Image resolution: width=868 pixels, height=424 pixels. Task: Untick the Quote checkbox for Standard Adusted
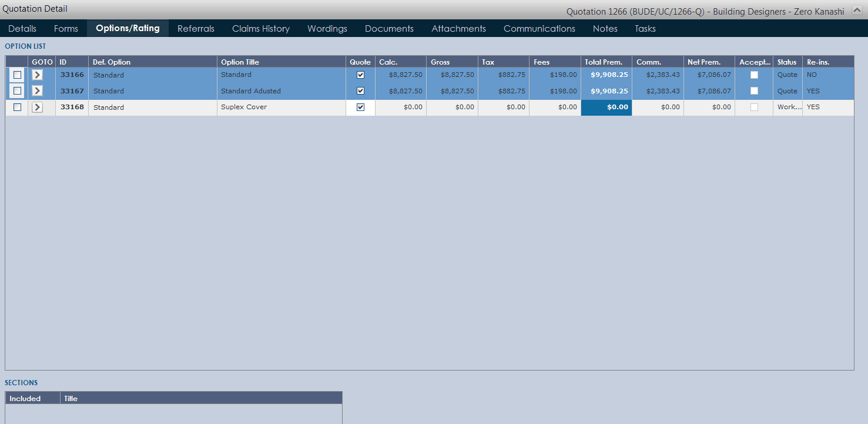pos(360,90)
